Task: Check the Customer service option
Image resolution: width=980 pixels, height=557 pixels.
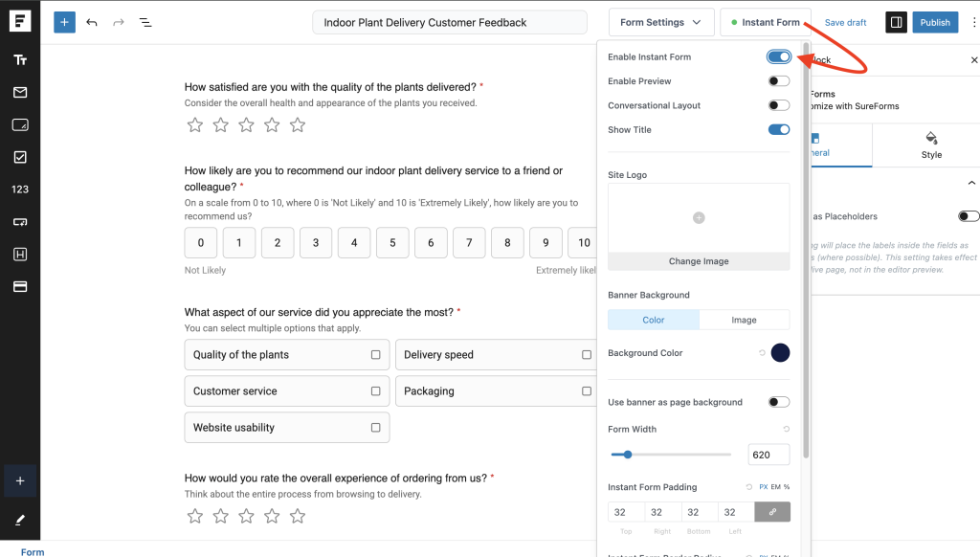Action: click(375, 391)
